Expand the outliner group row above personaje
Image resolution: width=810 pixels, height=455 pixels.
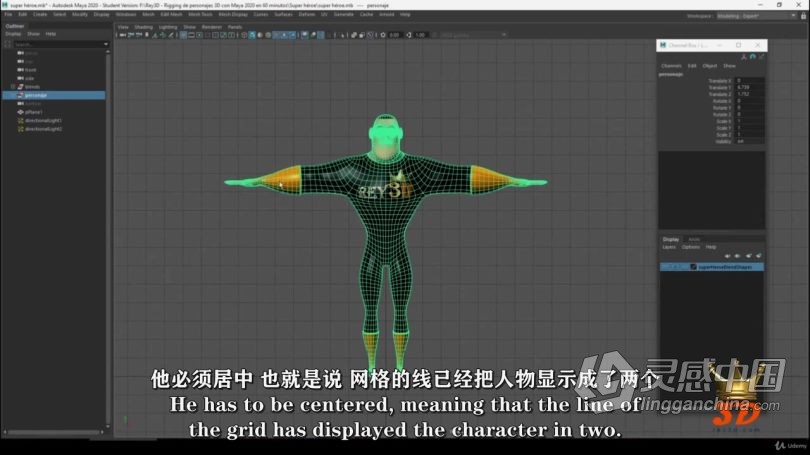(13, 87)
